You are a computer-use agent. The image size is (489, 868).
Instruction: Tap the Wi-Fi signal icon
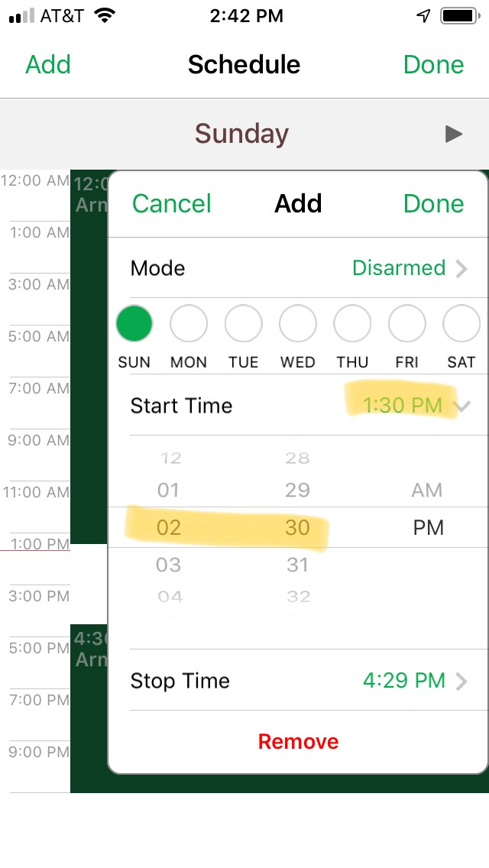point(105,15)
